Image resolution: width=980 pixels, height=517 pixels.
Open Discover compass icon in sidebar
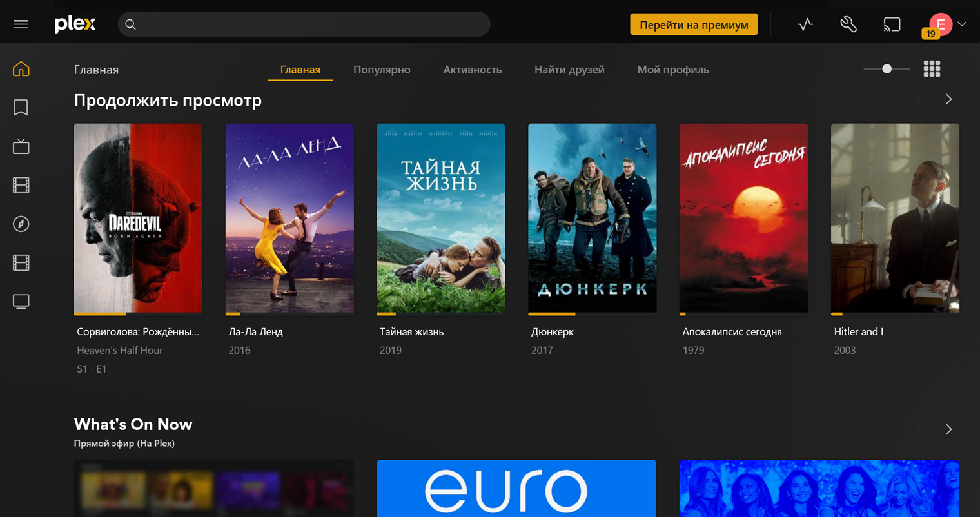[x=21, y=224]
